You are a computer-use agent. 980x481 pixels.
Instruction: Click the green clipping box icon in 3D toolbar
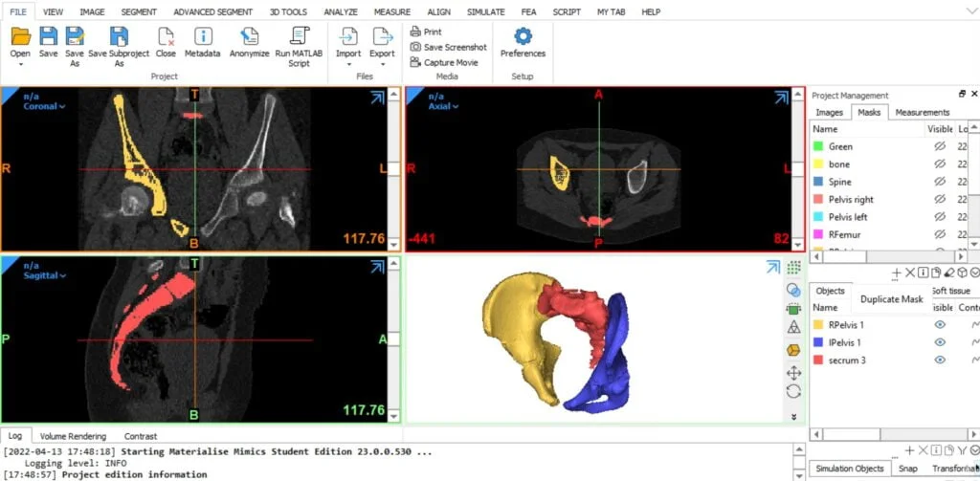click(793, 309)
